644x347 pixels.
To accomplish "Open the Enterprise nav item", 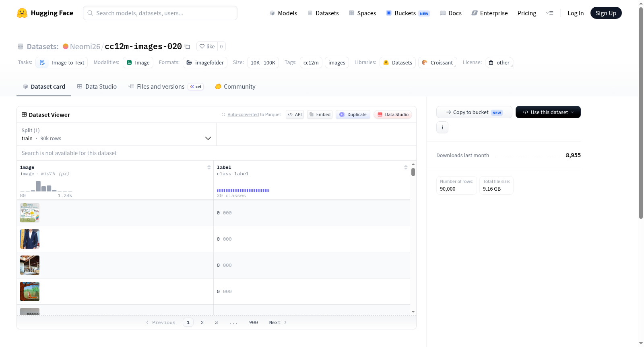I will click(x=489, y=13).
